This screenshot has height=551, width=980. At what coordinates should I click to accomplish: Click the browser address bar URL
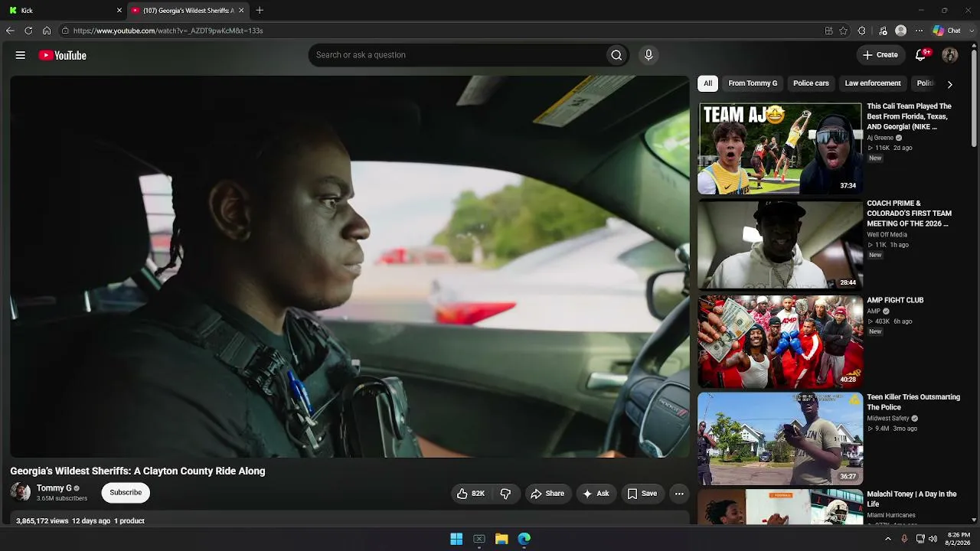(168, 31)
